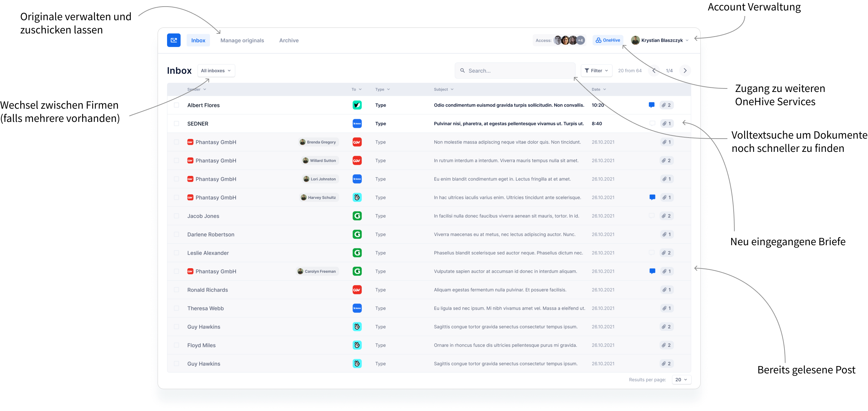
Task: Click the OneHive button
Action: click(608, 40)
